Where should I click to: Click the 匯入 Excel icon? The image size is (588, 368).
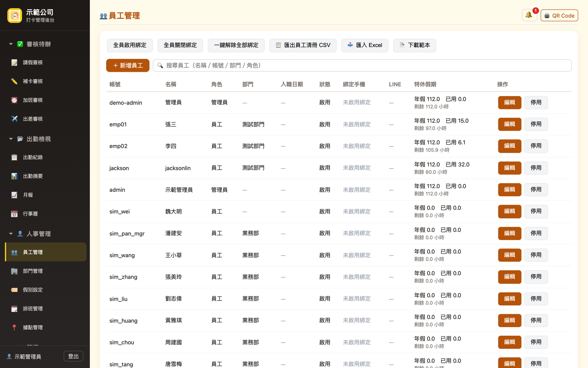click(x=350, y=45)
